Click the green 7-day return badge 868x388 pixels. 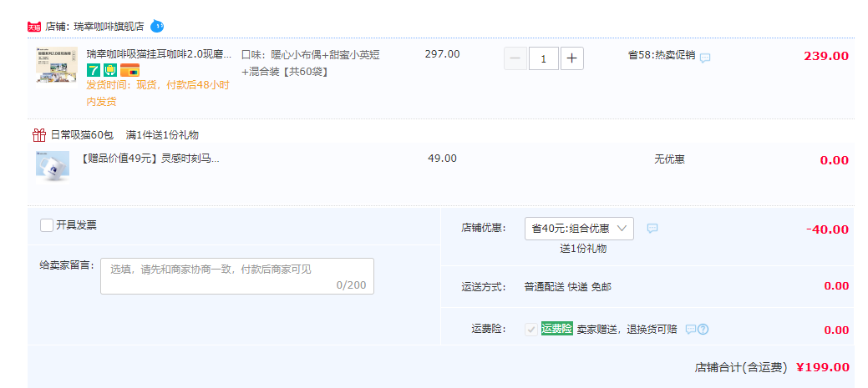(94, 70)
